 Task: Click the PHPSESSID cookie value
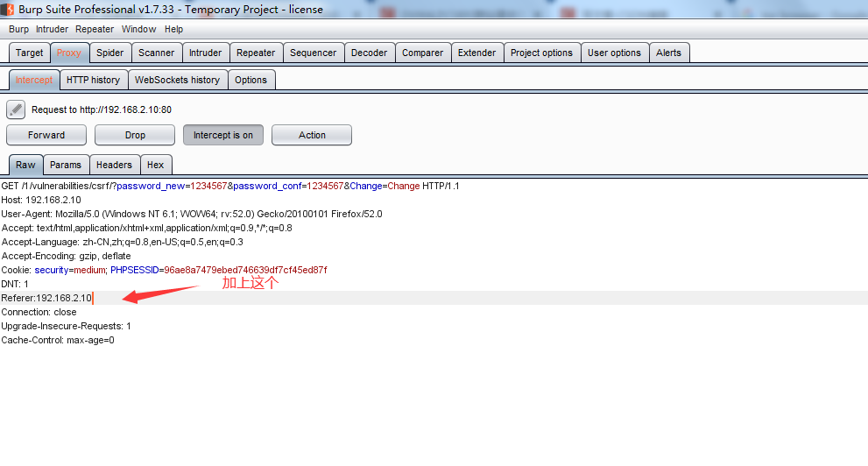(x=245, y=270)
